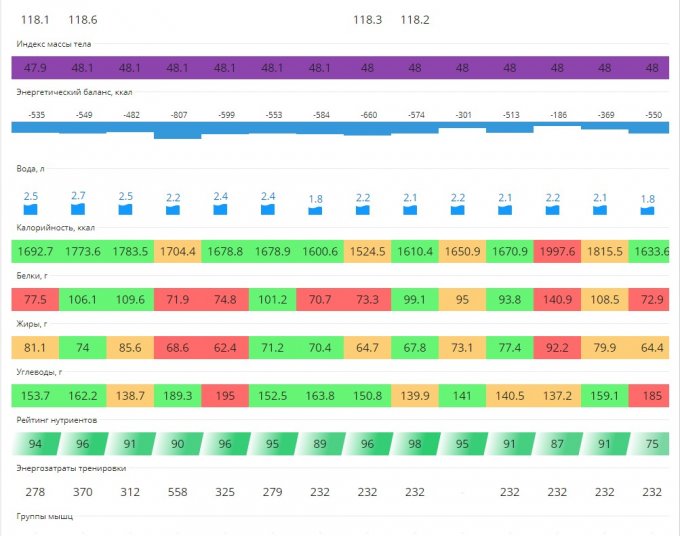This screenshot has width=680, height=536.
Task: Click the nutrient rating badge showing 75
Action: pos(652,443)
